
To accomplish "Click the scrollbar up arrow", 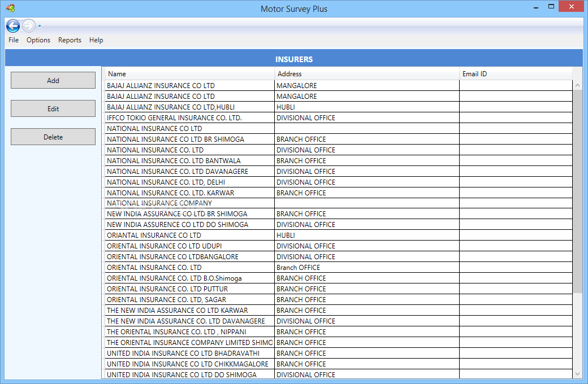I will point(577,85).
